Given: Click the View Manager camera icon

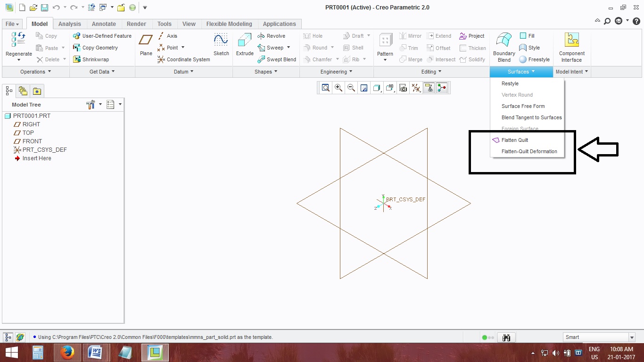Looking at the screenshot, I should coord(403,88).
